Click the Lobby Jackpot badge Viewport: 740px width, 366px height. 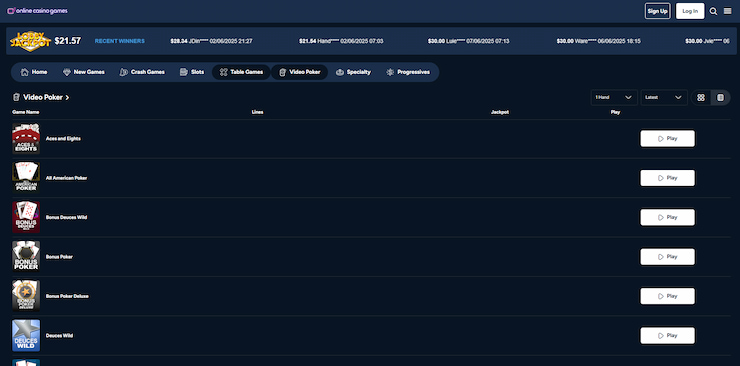[30, 41]
